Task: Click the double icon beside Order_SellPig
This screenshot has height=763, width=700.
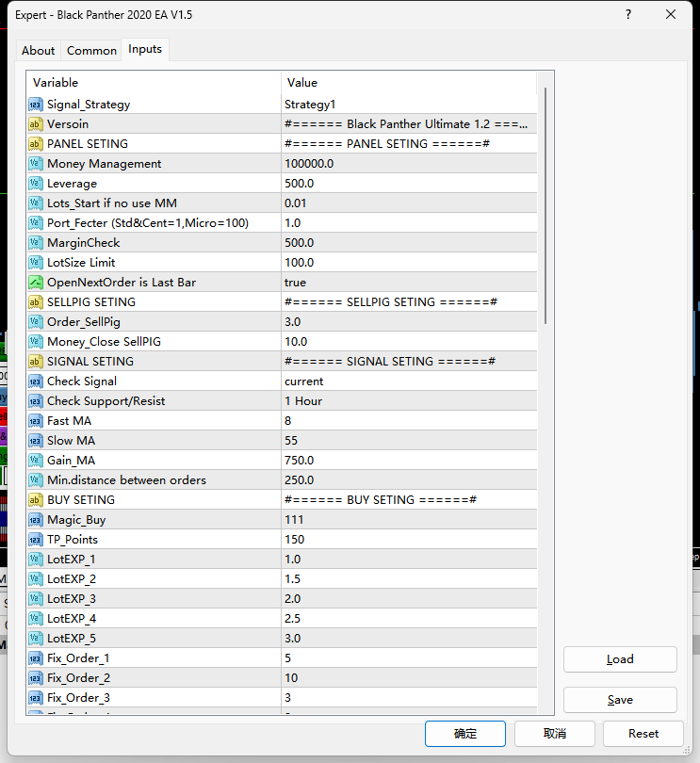Action: tap(35, 322)
